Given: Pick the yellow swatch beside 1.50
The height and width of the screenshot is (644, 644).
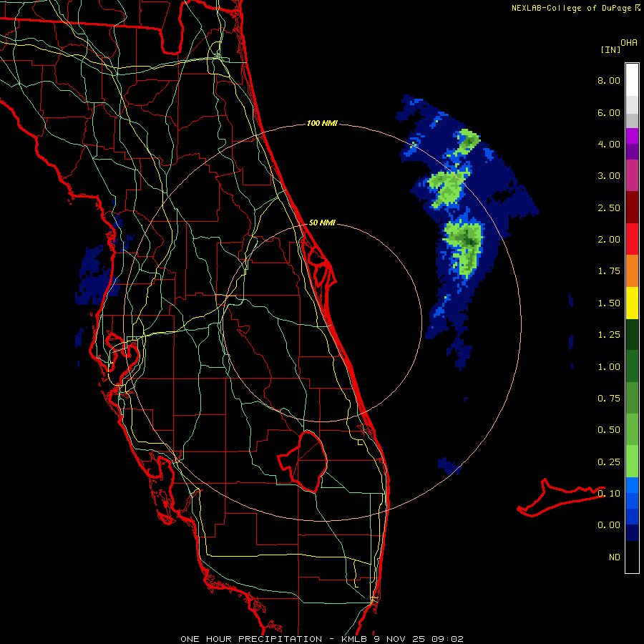Looking at the screenshot, I should point(632,303).
